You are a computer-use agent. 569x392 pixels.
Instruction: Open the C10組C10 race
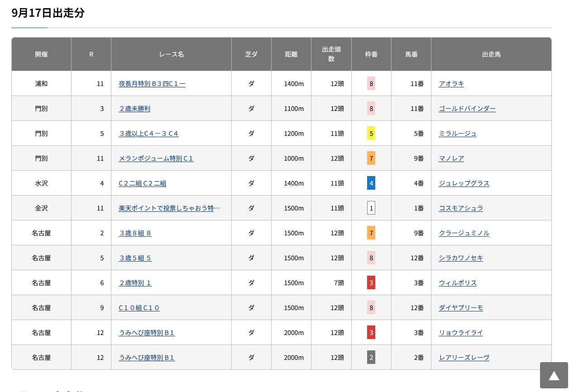139,308
